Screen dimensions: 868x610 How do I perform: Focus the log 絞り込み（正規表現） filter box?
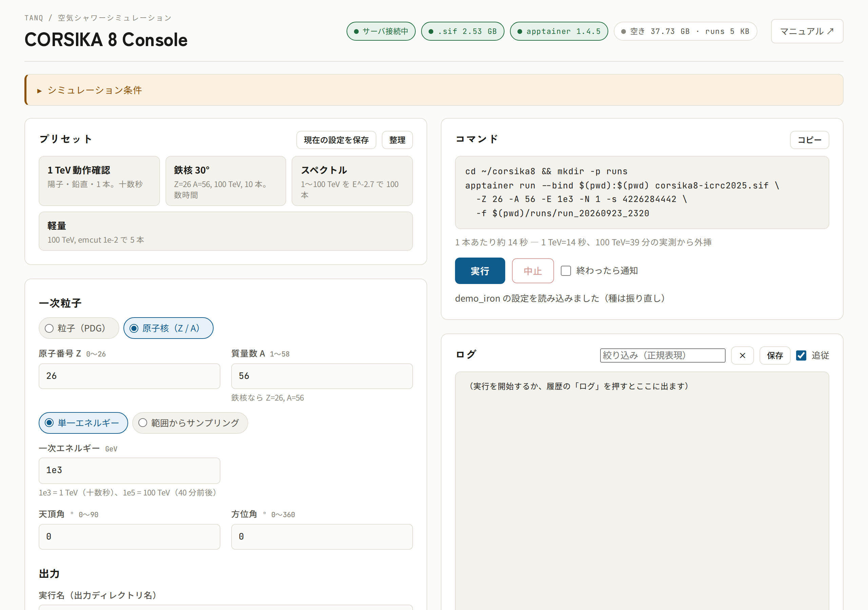(663, 355)
